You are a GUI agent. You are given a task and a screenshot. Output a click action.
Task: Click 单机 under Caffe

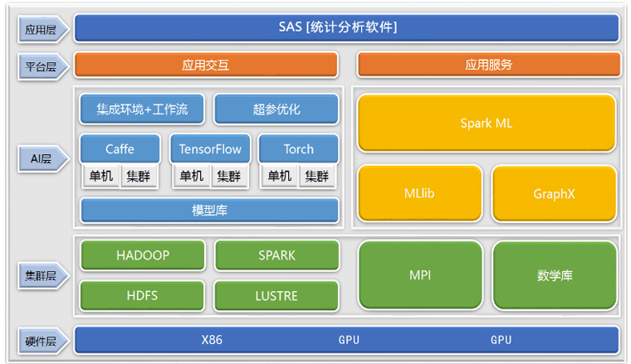pos(101,176)
